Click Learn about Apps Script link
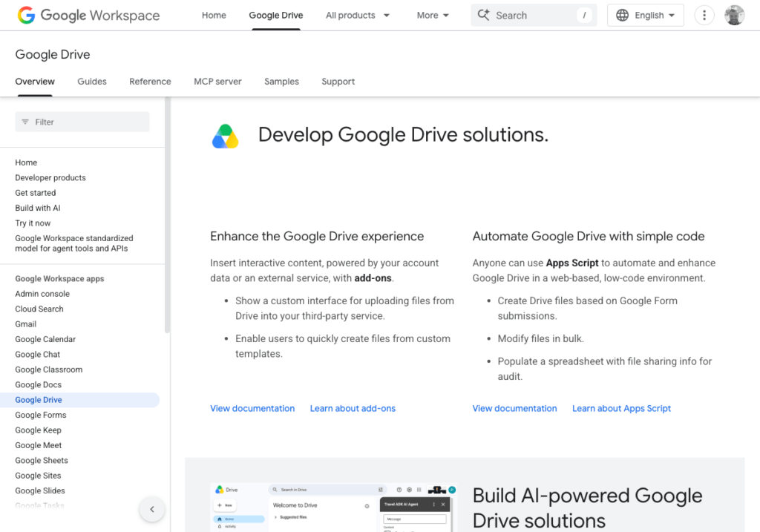 (621, 408)
